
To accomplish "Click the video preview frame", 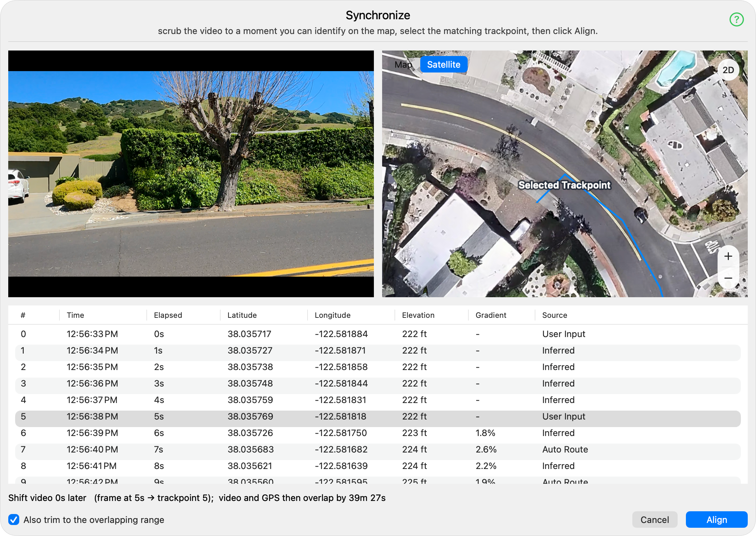I will tap(191, 174).
